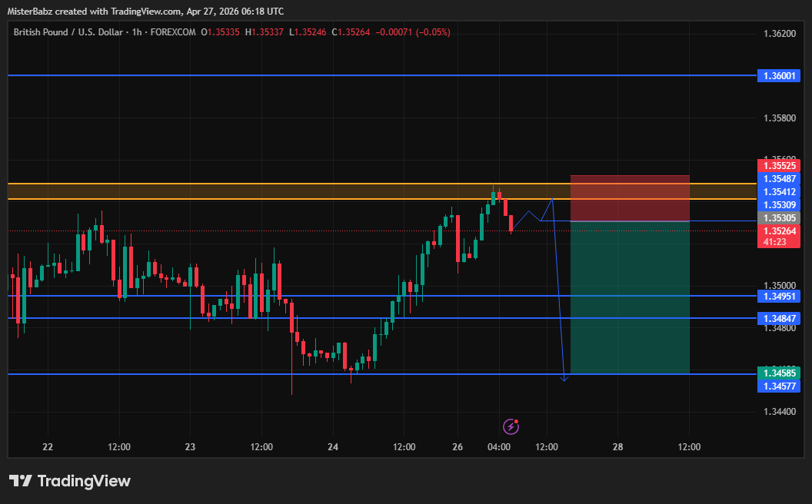
Task: Click the 1.35487 blue price label
Action: coord(778,178)
